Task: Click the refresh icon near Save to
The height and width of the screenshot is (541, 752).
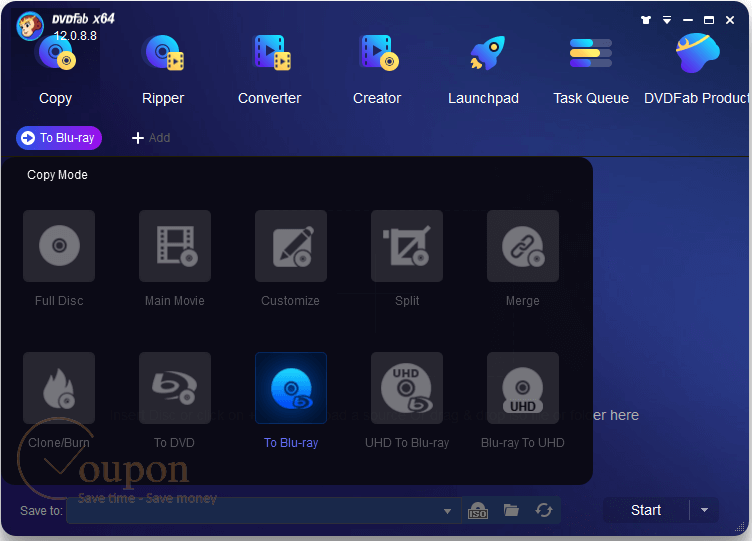Action: tap(544, 510)
